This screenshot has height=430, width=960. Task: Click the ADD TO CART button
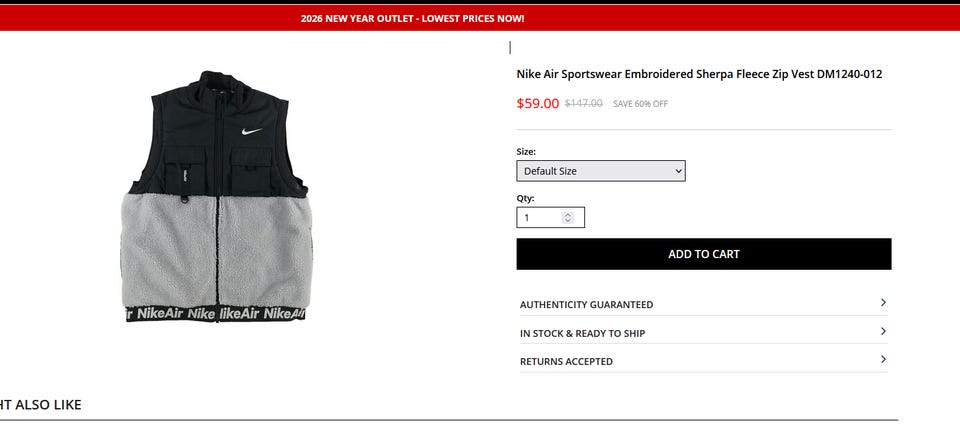(x=703, y=254)
